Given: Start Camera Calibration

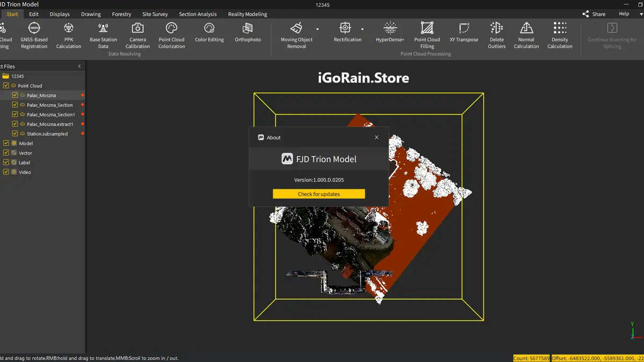Looking at the screenshot, I should [x=137, y=35].
